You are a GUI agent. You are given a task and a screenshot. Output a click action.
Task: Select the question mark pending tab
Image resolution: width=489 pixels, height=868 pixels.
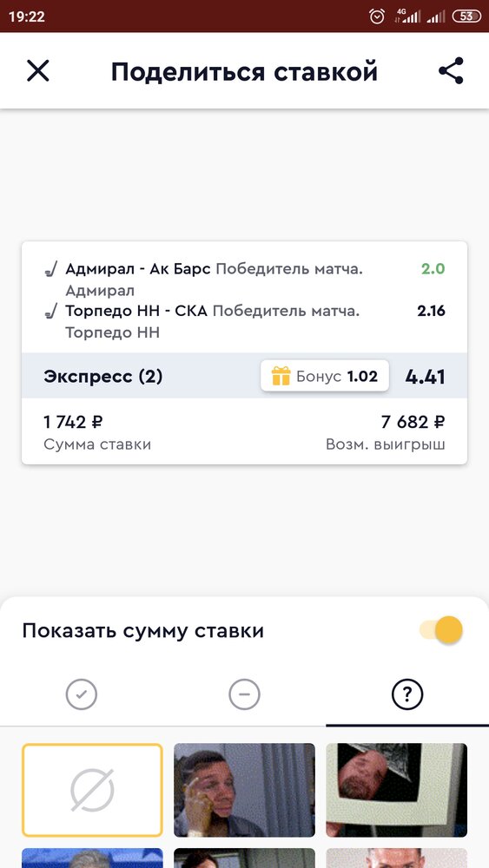click(407, 694)
